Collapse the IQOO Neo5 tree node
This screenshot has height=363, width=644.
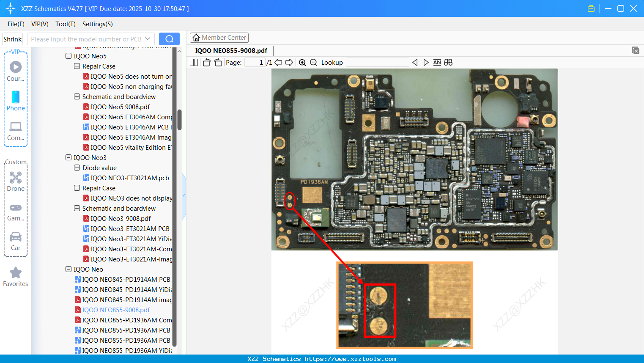69,56
